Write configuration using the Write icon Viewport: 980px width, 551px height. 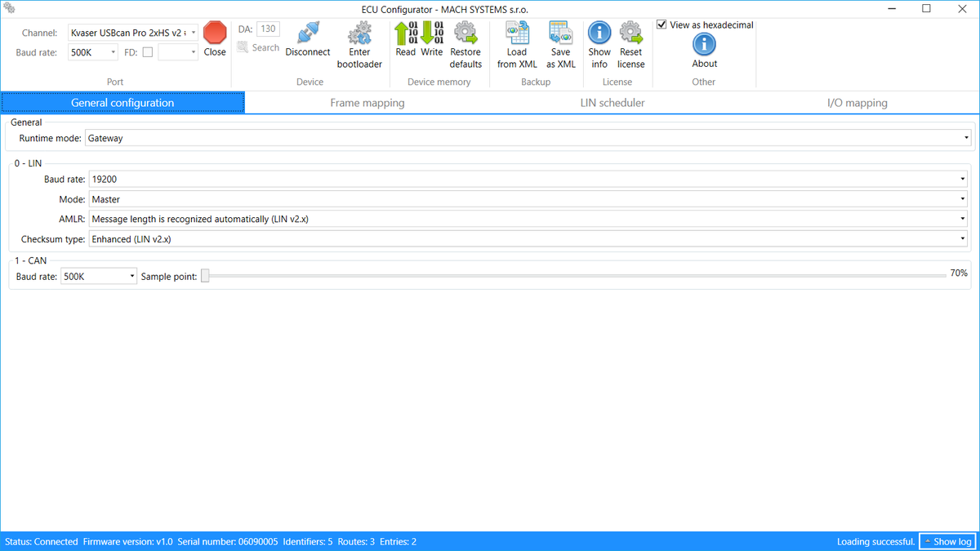coord(432,33)
